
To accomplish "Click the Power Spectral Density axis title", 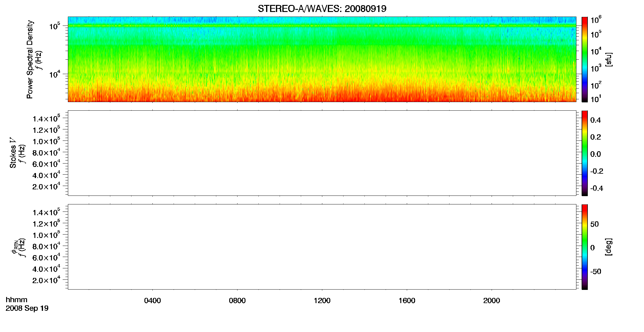I will 30,59.
